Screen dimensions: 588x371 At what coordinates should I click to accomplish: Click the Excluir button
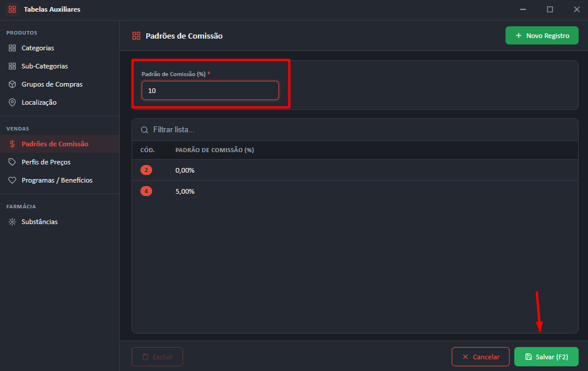[157, 357]
